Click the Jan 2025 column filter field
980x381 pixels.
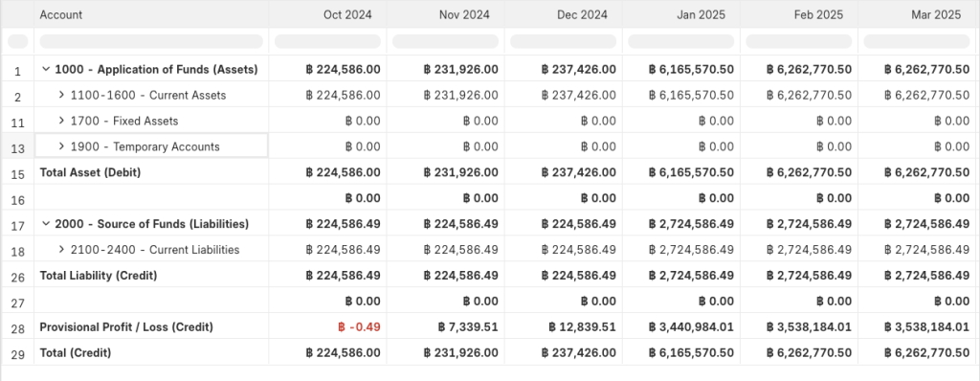[681, 41]
